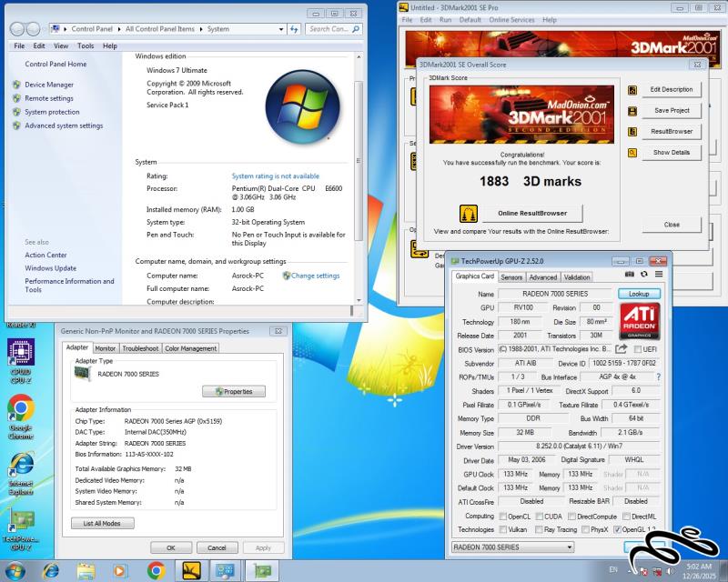Click the BIOS export share icon
Image resolution: width=728 pixels, height=582 pixels.
622,349
